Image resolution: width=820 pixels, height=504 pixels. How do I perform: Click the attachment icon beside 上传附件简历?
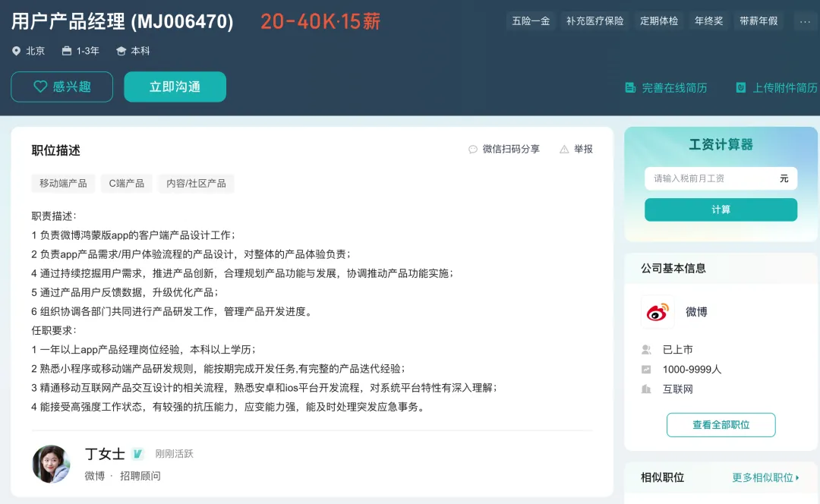[740, 87]
